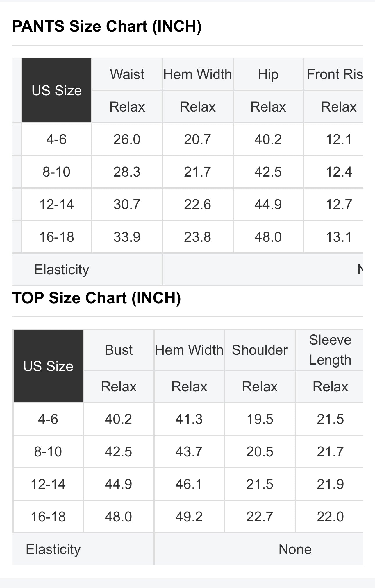Click the PANTS Size Chart heading
Screen dimensions: 375x588
107,26
